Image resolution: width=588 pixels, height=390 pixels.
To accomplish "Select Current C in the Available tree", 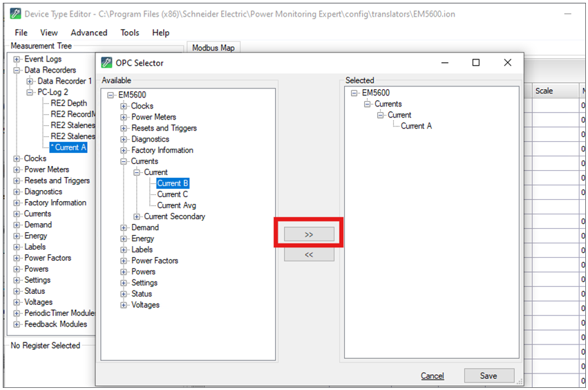I will pyautogui.click(x=173, y=194).
